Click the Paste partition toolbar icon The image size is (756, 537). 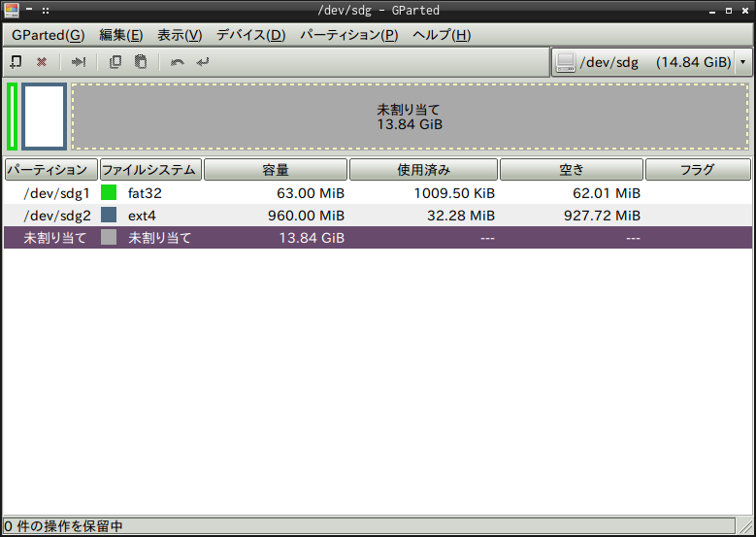point(141,62)
